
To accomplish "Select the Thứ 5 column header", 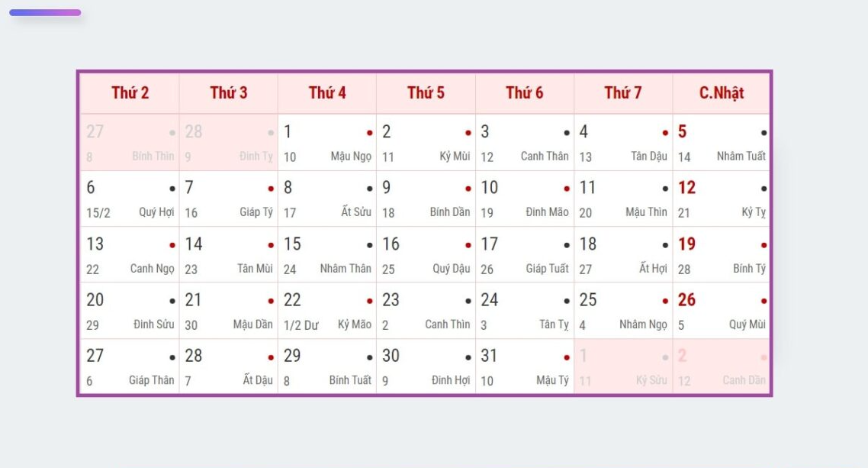I will coord(426,93).
